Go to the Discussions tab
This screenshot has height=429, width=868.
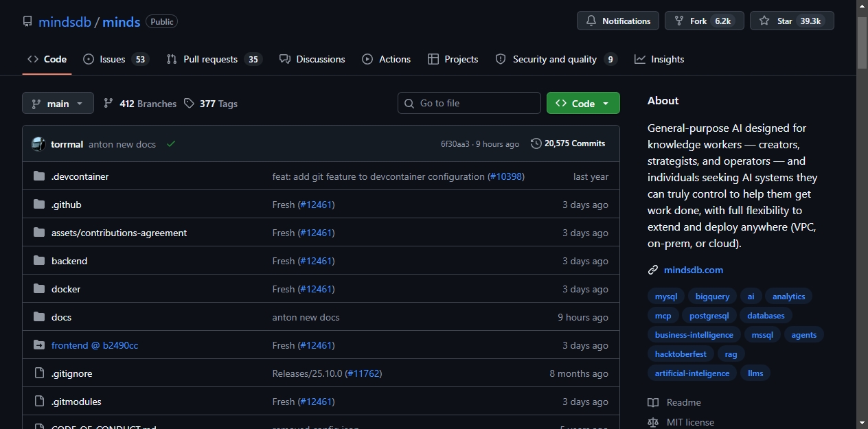pos(312,59)
